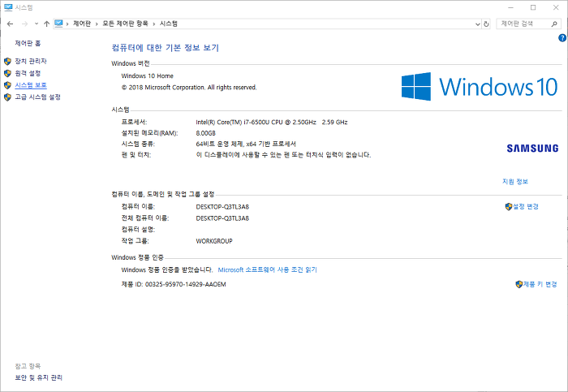Image resolution: width=568 pixels, height=392 pixels.
Task: Click the 64비트 운영 체제 system type value
Action: 246,144
